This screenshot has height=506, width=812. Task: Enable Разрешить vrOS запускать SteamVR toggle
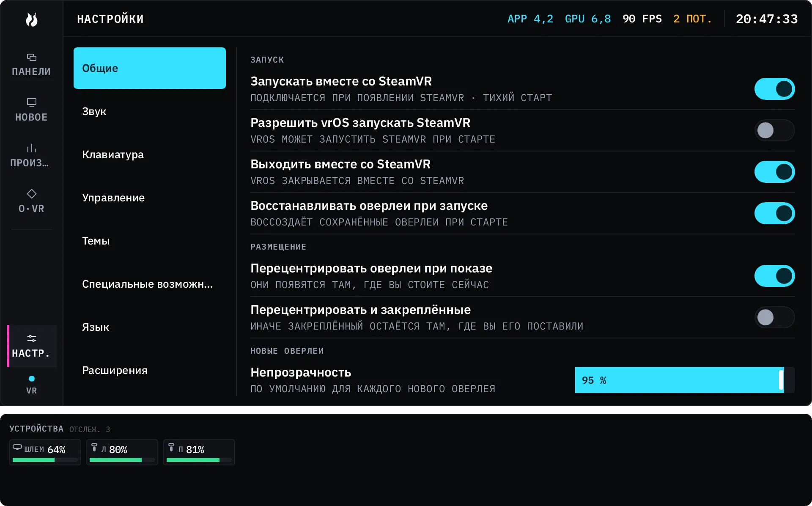tap(774, 130)
